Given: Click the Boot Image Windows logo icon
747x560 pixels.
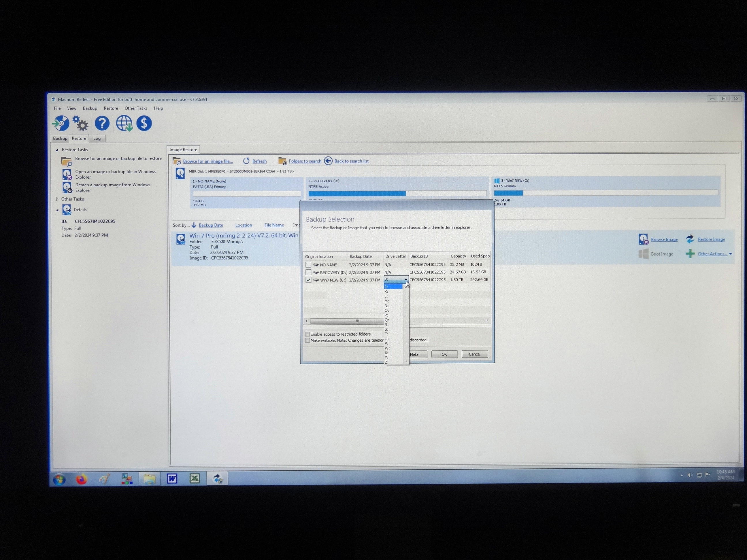Looking at the screenshot, I should coord(643,254).
